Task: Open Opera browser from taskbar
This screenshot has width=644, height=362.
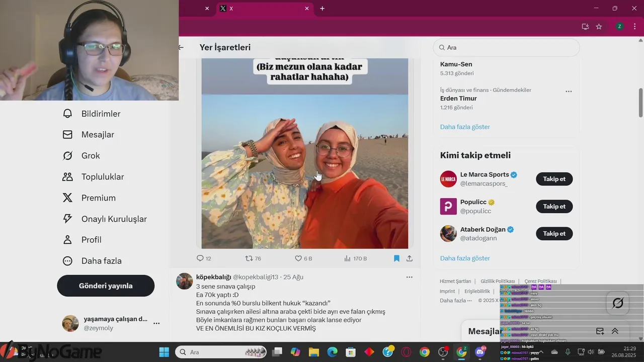Action: (406, 352)
